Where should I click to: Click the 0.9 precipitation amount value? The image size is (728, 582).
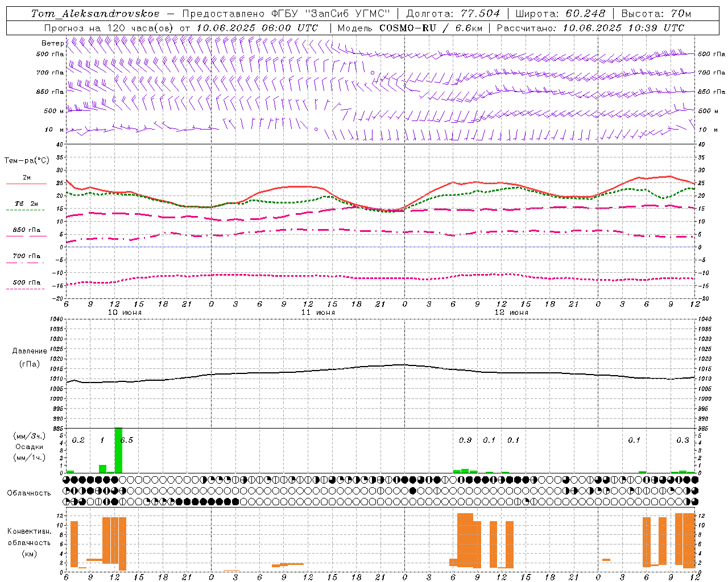tap(465, 440)
